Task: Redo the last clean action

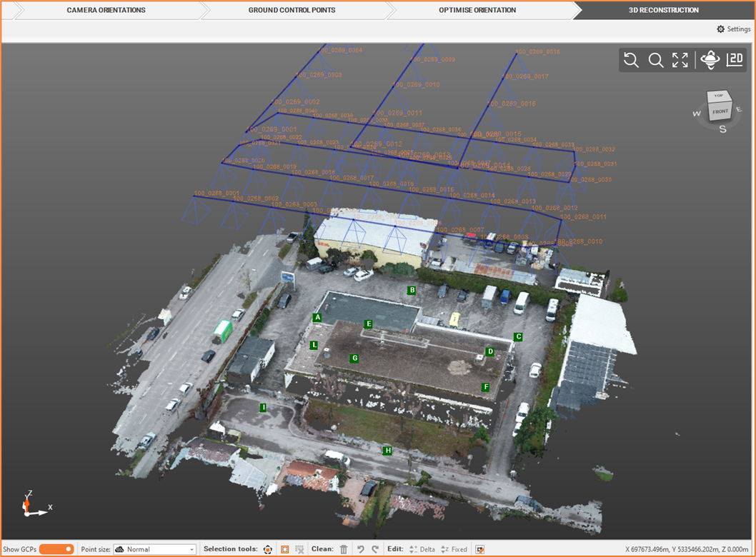Action: point(375,549)
